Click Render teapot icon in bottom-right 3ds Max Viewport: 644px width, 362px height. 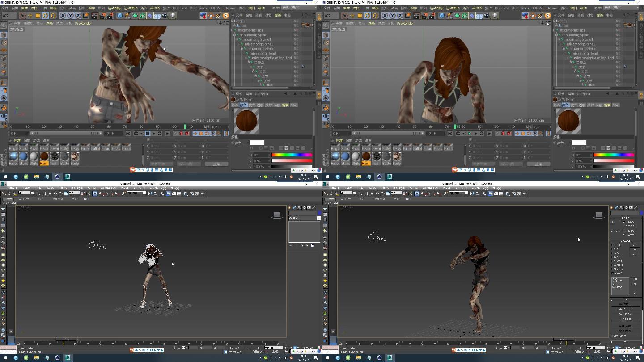coord(525,194)
